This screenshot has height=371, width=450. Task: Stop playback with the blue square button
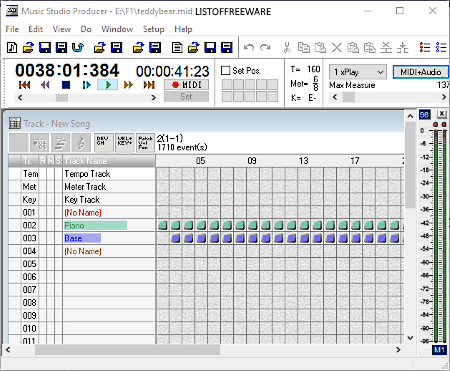pos(66,85)
